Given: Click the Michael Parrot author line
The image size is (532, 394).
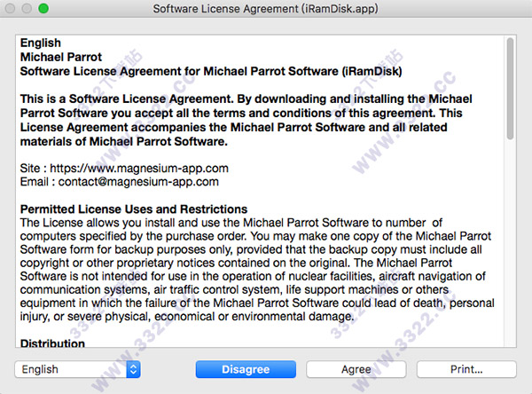Looking at the screenshot, I should (61, 55).
